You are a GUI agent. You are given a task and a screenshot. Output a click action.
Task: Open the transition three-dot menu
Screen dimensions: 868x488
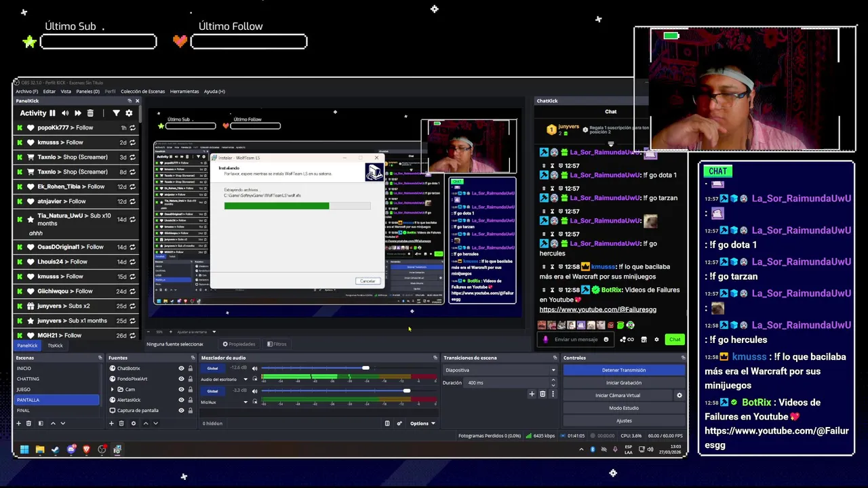coord(553,394)
